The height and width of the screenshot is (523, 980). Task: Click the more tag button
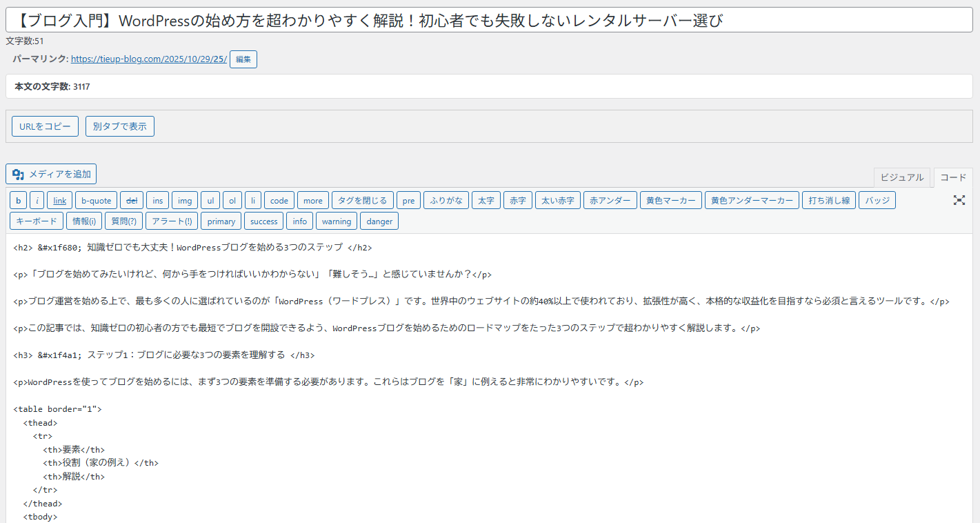pyautogui.click(x=312, y=201)
